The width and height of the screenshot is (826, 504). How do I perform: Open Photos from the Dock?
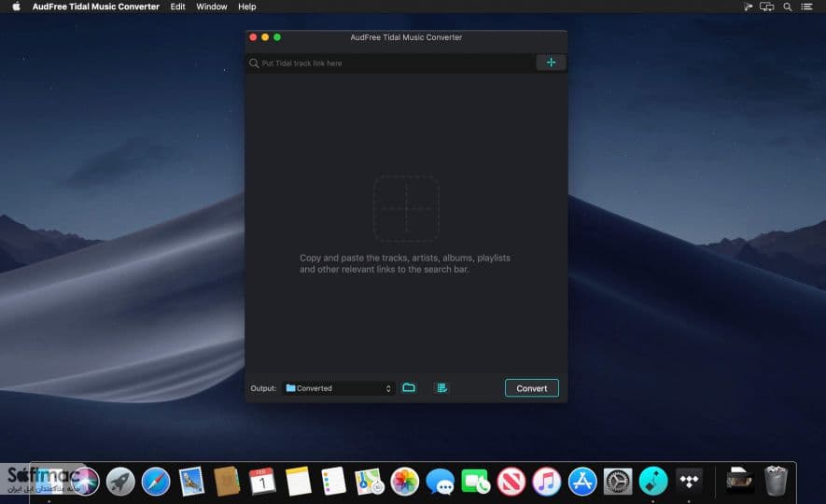tap(404, 481)
